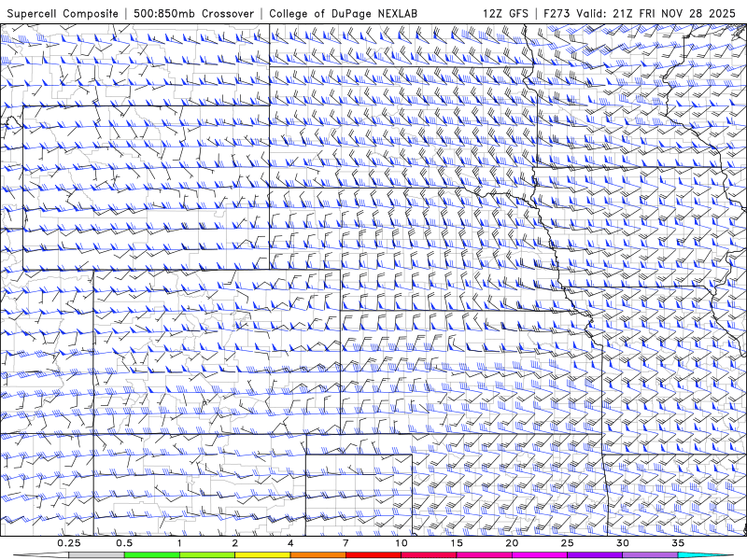Click the 0.25 legend value
This screenshot has width=747, height=560.
tap(69, 543)
